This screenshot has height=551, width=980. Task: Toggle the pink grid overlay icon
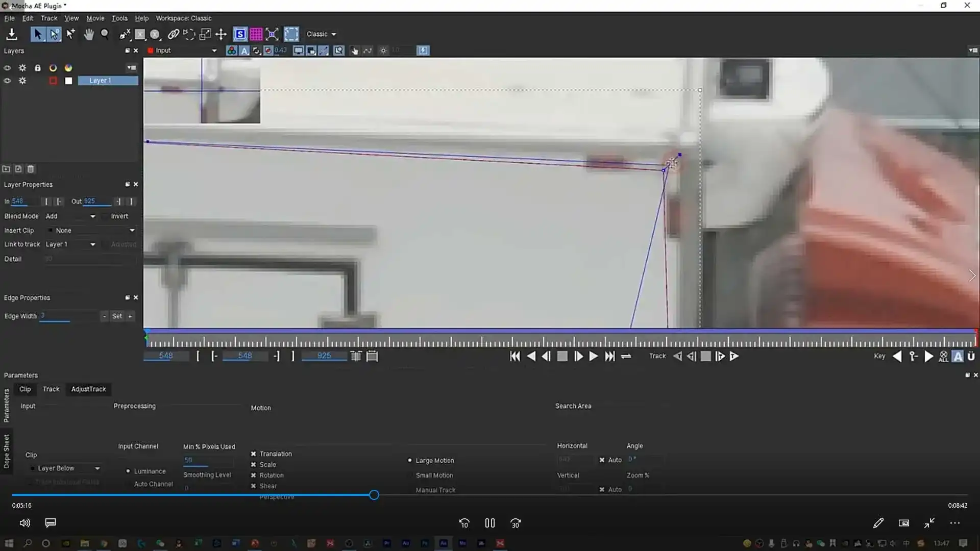point(256,34)
